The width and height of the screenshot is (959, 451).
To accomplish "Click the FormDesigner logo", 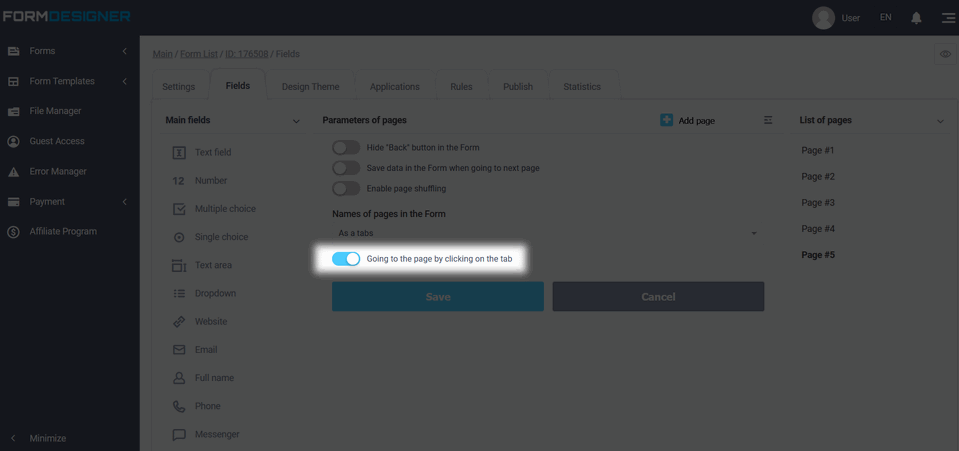I will (x=66, y=17).
